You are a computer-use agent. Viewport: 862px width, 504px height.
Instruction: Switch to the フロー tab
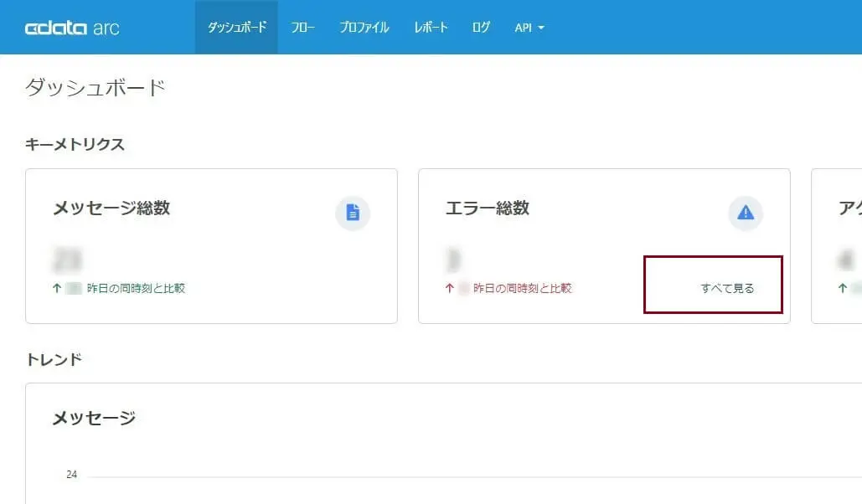pyautogui.click(x=302, y=28)
